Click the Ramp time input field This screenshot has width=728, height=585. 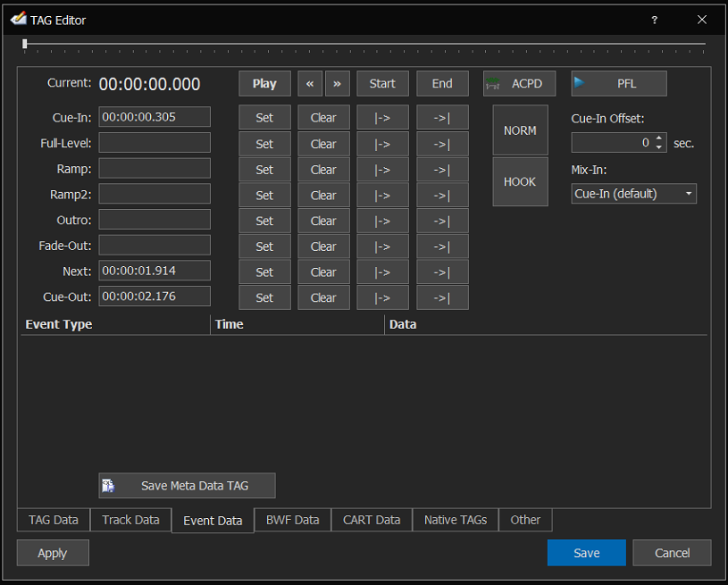[x=155, y=169]
